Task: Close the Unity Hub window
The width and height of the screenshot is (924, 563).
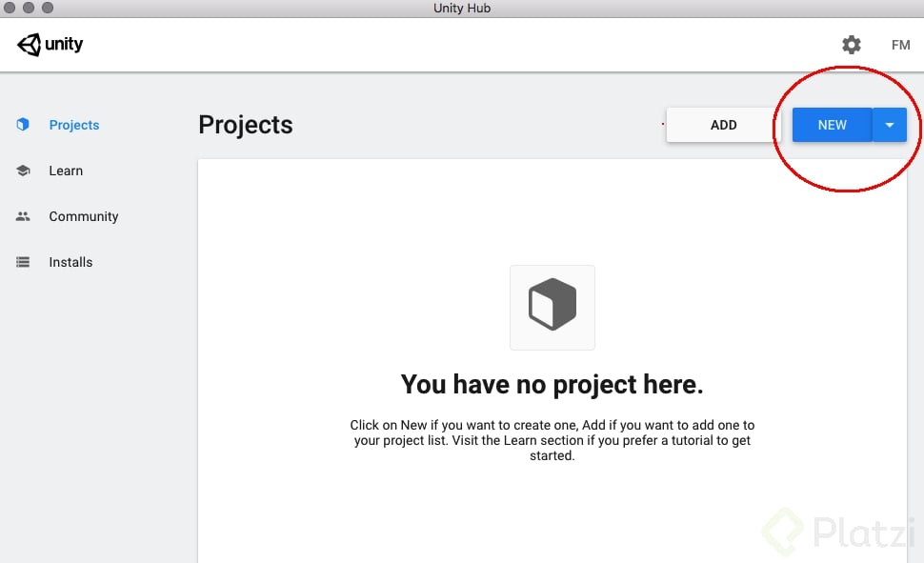Action: (10, 8)
